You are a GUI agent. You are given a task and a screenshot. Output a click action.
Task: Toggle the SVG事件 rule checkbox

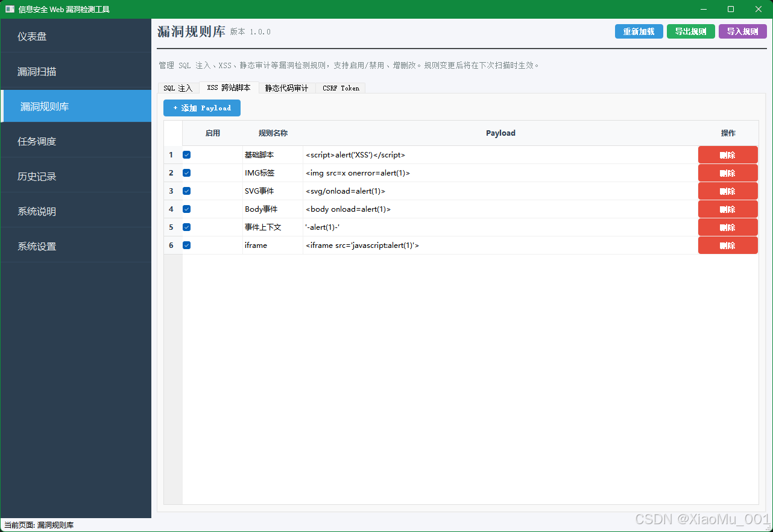tap(187, 191)
